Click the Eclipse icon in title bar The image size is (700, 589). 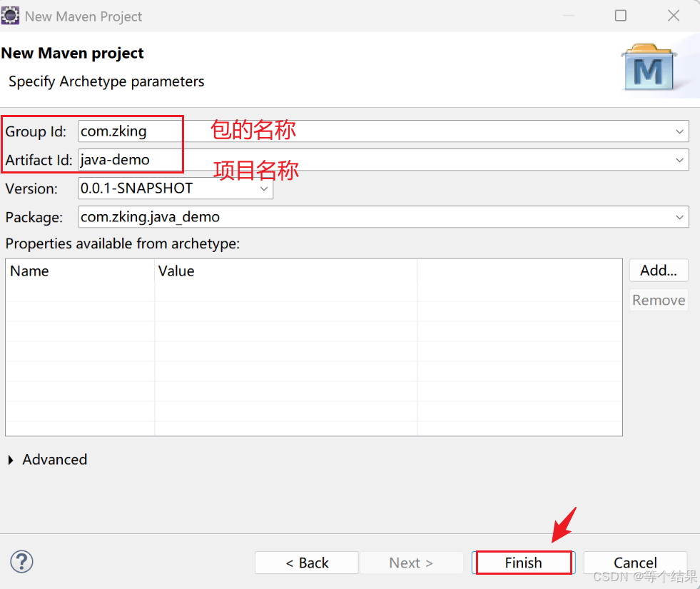(x=10, y=16)
